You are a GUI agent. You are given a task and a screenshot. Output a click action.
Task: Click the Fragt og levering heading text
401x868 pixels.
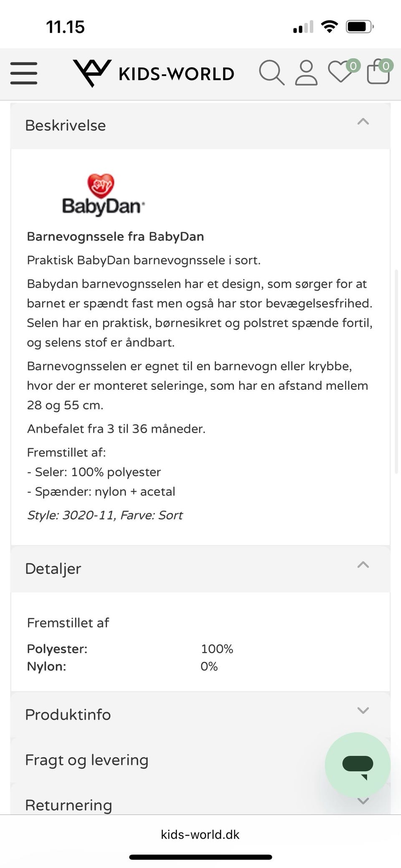(x=86, y=760)
